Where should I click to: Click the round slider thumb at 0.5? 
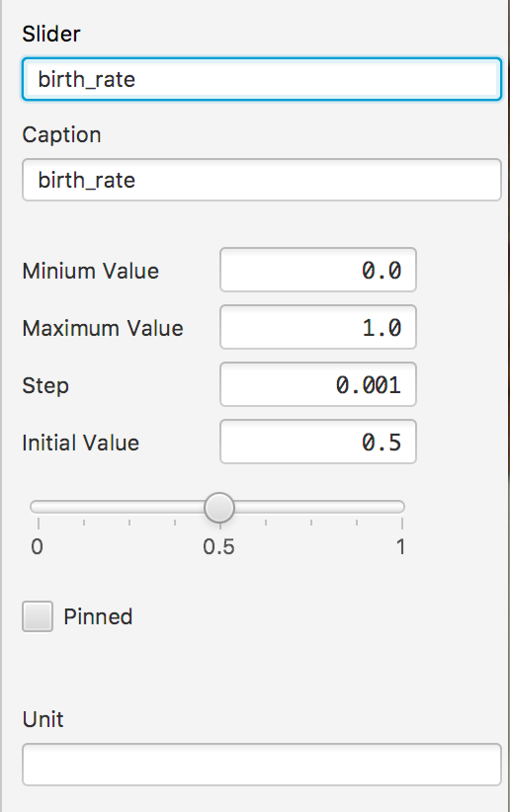219,508
